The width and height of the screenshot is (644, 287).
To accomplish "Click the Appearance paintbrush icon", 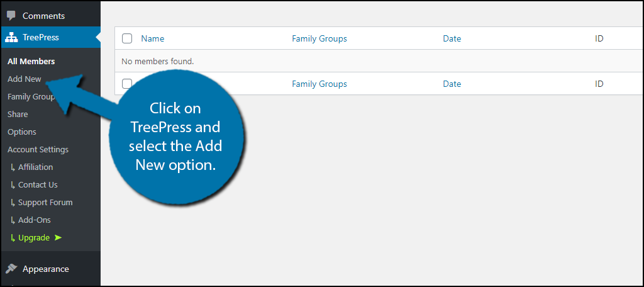I will pos(11,269).
